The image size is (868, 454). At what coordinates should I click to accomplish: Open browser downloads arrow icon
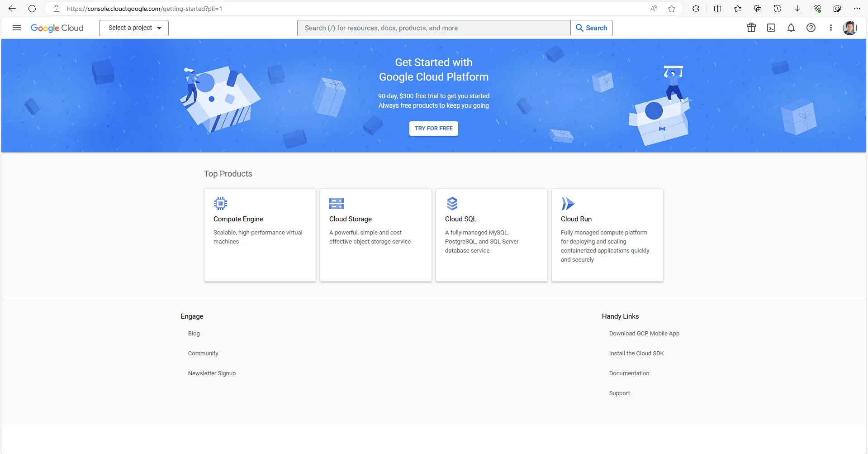point(797,9)
